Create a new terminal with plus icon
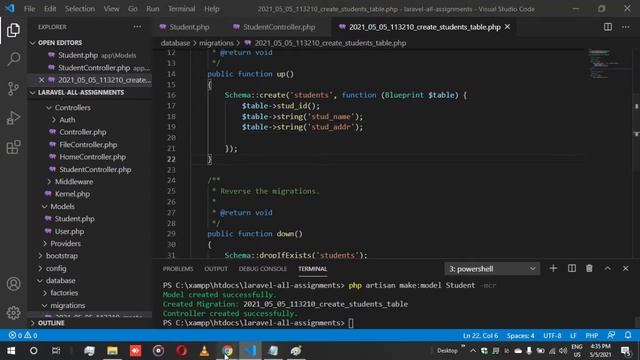 553,268
